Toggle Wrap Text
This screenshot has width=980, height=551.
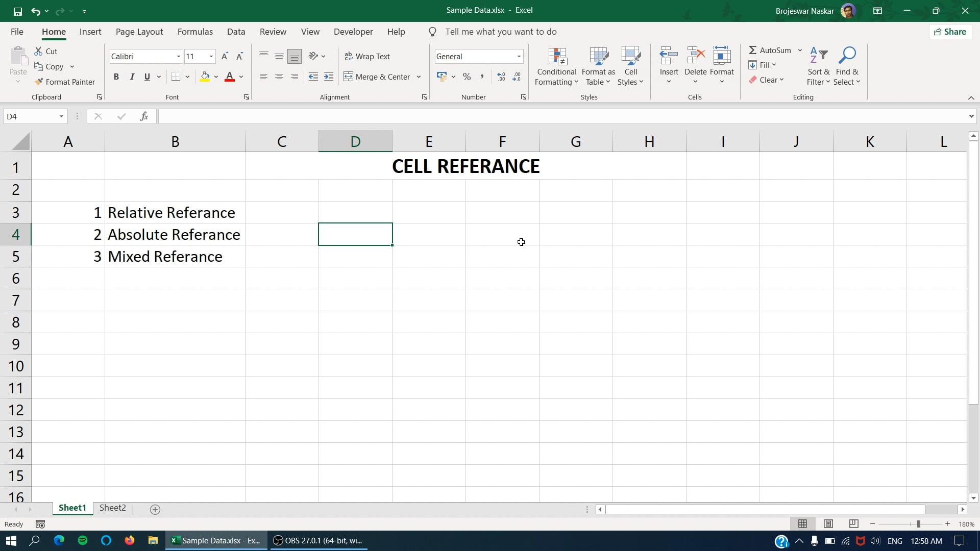tap(367, 56)
